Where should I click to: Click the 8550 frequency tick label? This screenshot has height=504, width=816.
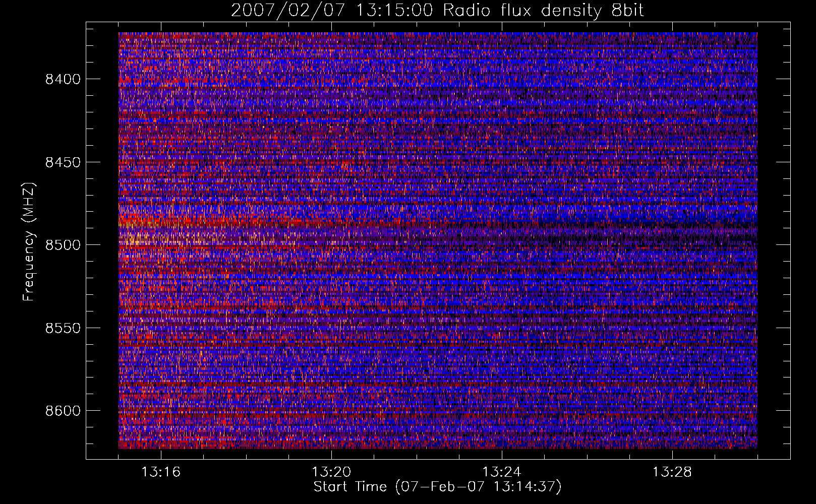(63, 328)
